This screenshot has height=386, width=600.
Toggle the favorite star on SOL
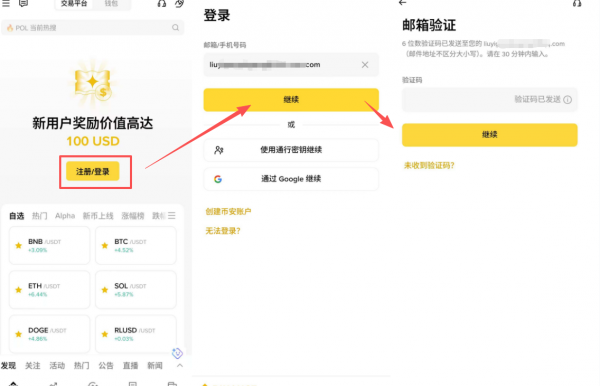coord(104,290)
